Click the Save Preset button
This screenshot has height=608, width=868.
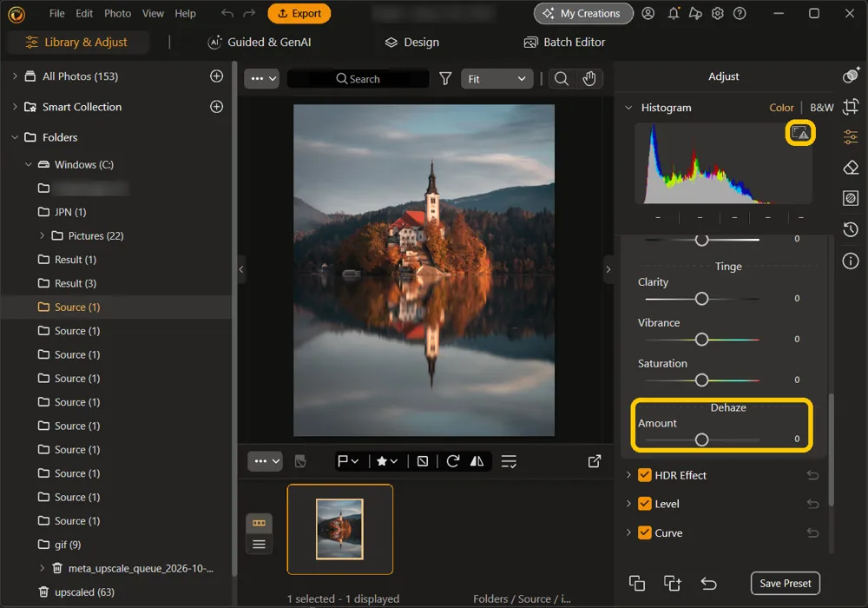tap(785, 583)
